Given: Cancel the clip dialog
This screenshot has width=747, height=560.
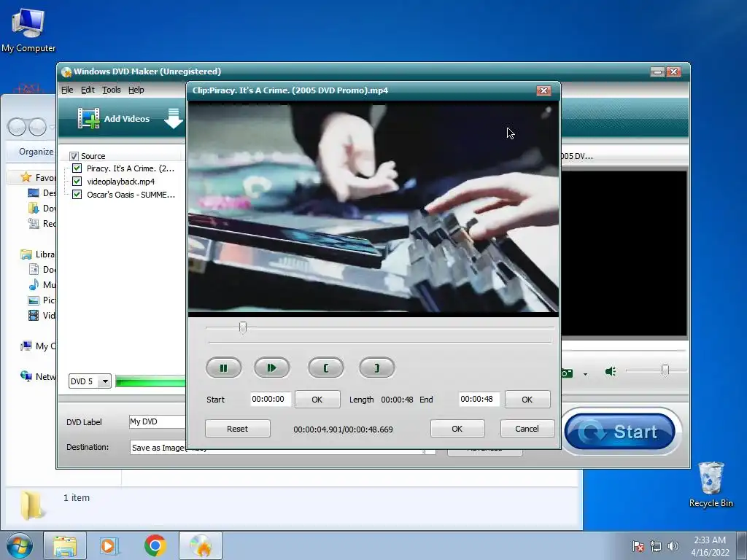Looking at the screenshot, I should click(x=527, y=429).
